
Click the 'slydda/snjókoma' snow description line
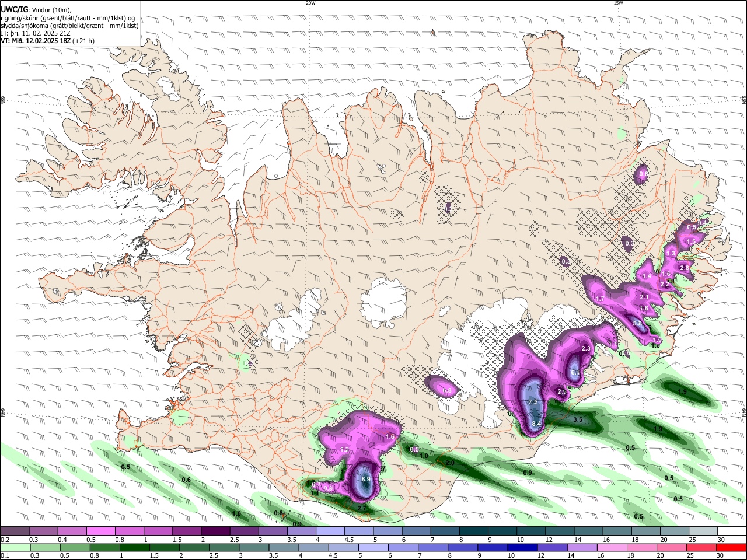coord(69,26)
